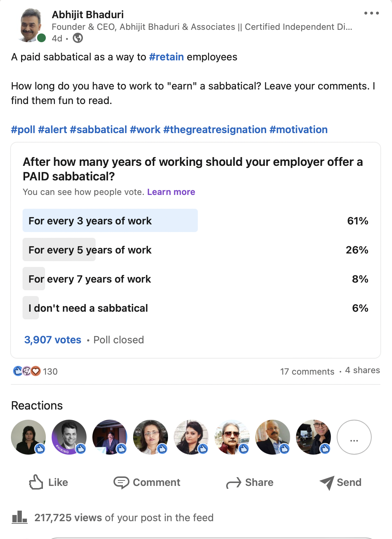This screenshot has width=392, height=539.
Task: Open the reaction emoji icons summary
Action: click(x=27, y=371)
